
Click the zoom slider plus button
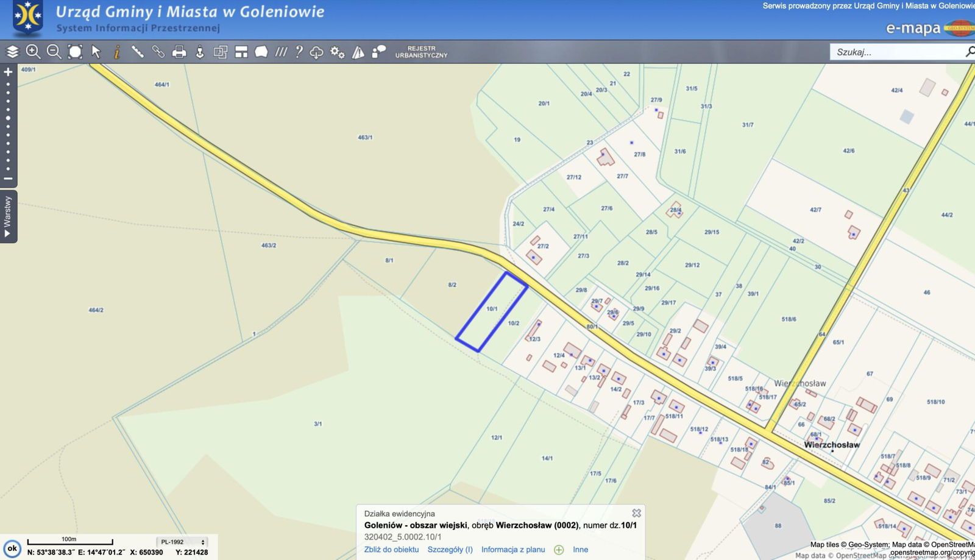click(x=8, y=72)
